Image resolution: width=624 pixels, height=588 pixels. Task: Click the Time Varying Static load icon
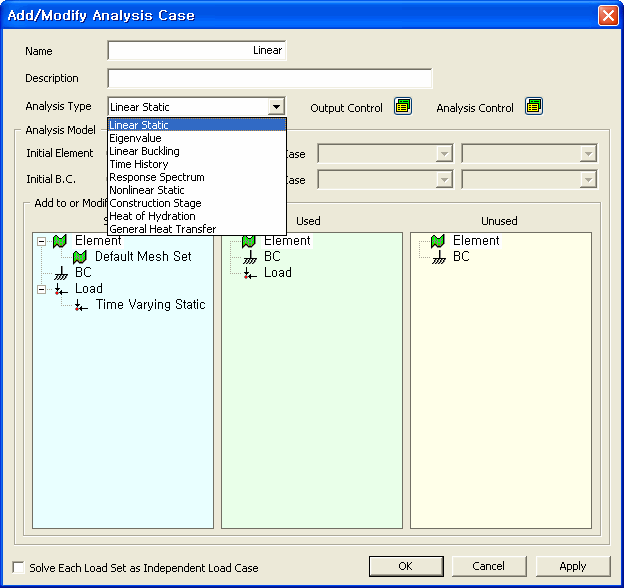click(80, 305)
